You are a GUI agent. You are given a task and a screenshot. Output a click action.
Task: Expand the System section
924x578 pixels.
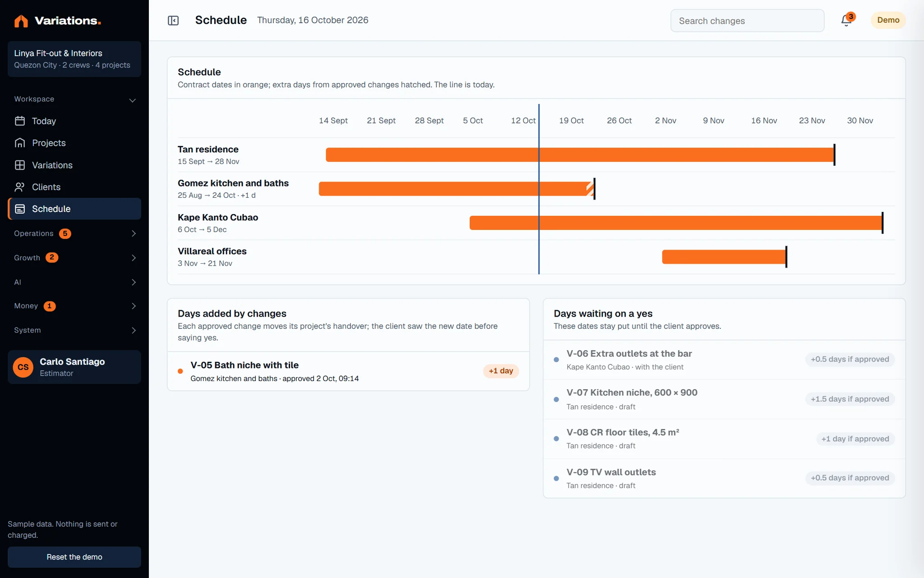pyautogui.click(x=74, y=331)
